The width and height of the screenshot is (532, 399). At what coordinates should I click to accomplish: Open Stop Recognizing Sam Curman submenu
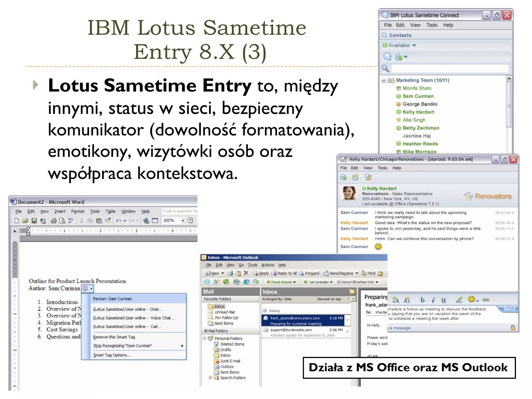(x=138, y=346)
